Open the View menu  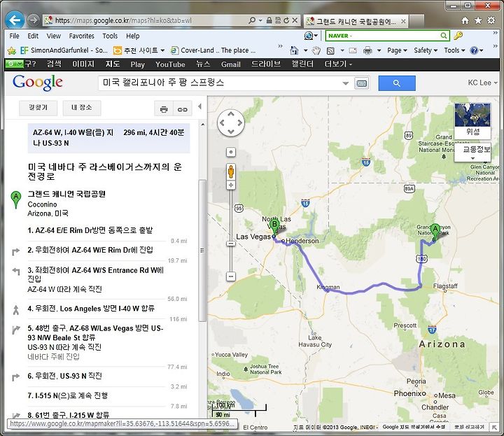[54, 36]
